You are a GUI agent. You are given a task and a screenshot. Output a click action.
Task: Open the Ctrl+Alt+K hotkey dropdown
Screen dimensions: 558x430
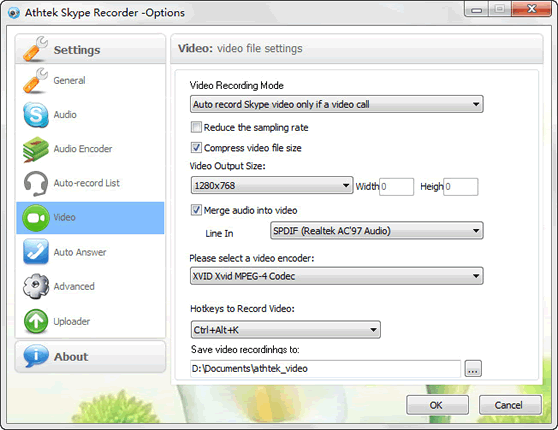(x=285, y=330)
